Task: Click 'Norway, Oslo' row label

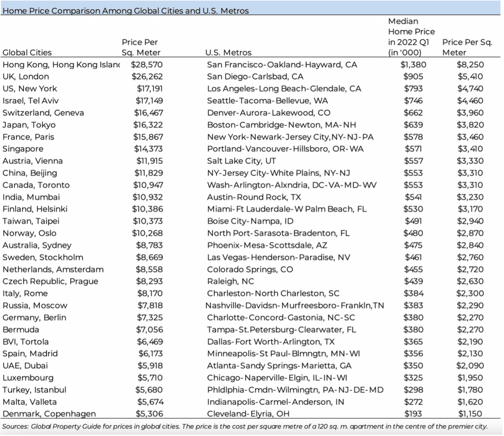Action: point(29,233)
